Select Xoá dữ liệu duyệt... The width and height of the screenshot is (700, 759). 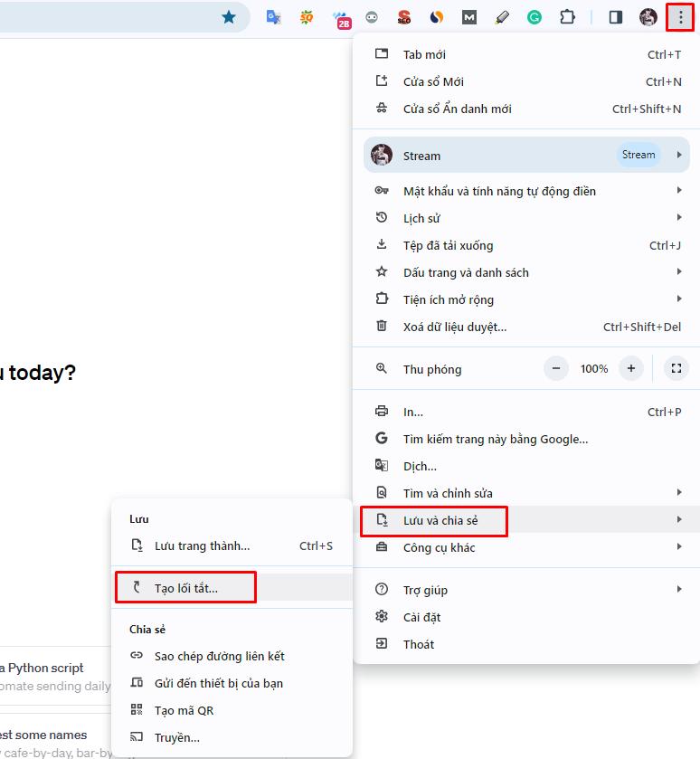[x=526, y=327]
